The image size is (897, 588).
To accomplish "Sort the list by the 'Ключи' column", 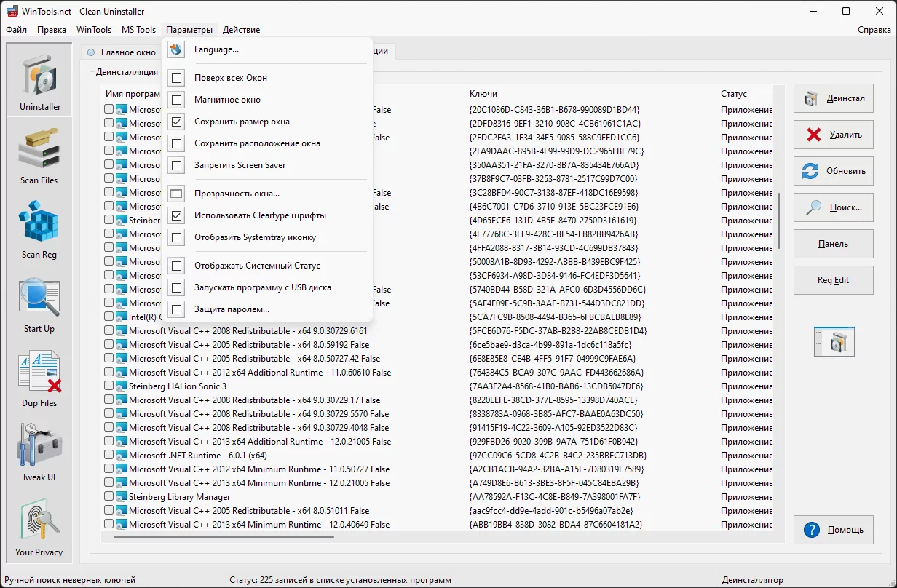I will point(590,94).
